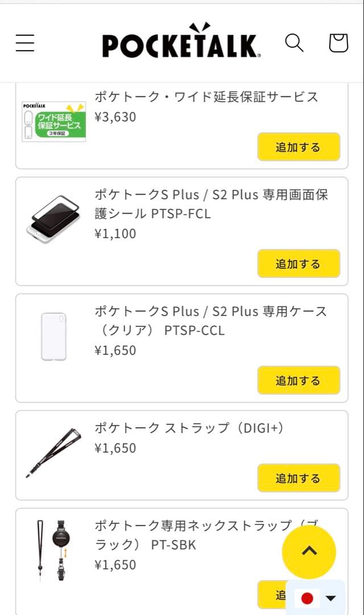364x615 pixels.
Task: Add the extended warranty service to cart
Action: (299, 147)
